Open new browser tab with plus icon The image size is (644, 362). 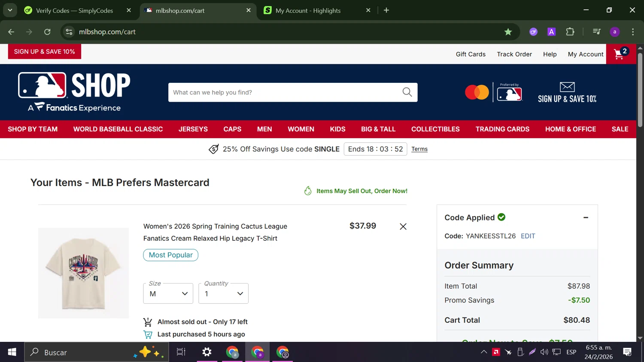386,10
